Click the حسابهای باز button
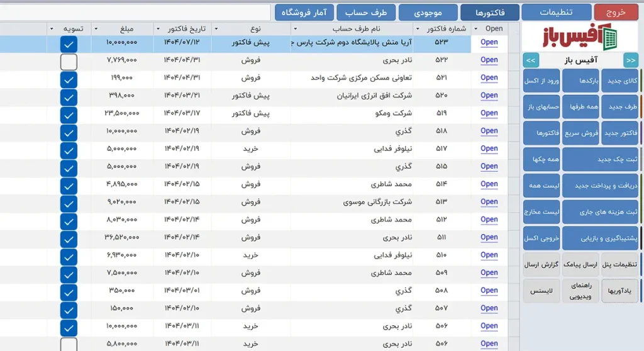Image resolution: width=644 pixels, height=351 pixels. pyautogui.click(x=541, y=107)
